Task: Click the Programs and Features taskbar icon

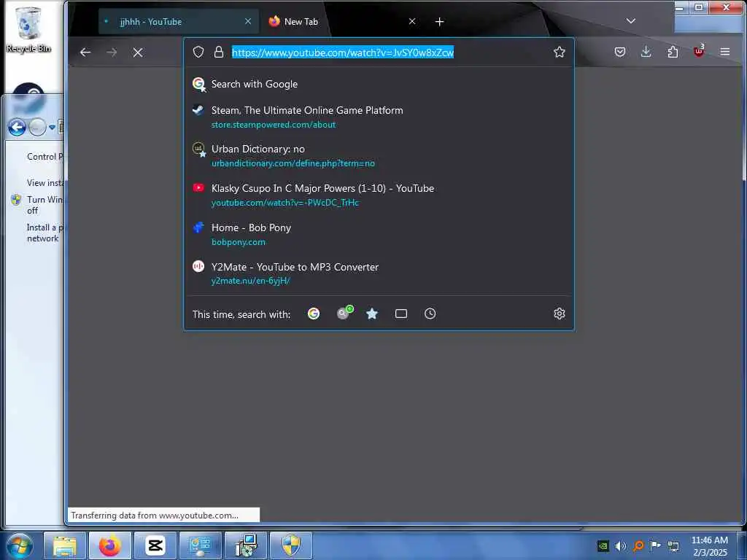Action: (x=246, y=545)
